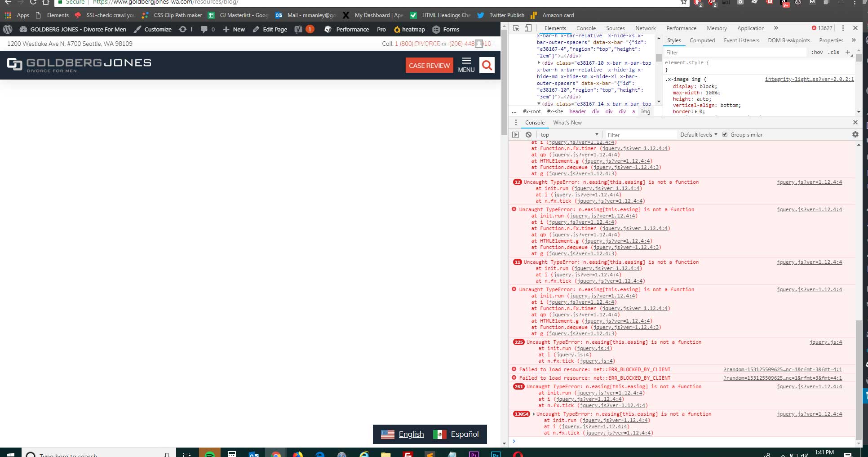Toggle the device toolbar icon
Image resolution: width=868 pixels, height=457 pixels.
click(528, 28)
